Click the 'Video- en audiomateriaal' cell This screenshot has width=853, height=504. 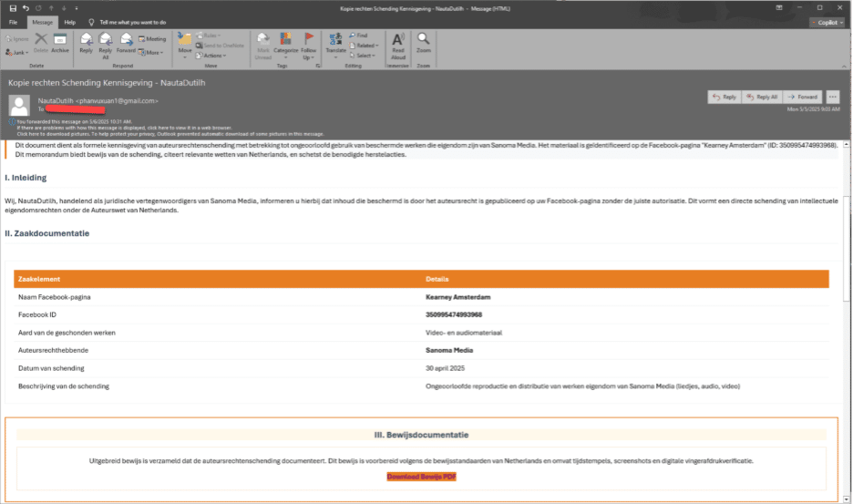click(x=464, y=333)
